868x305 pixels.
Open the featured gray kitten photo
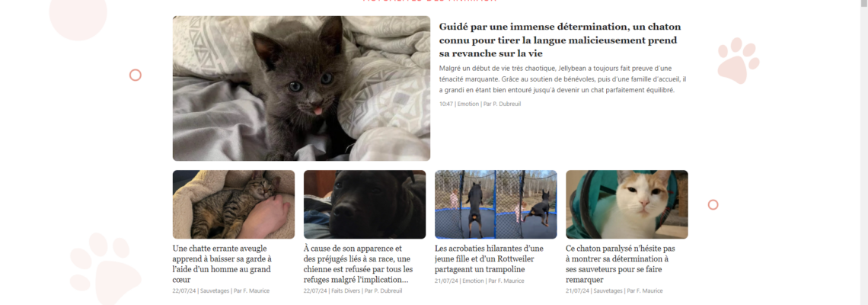[x=302, y=88]
